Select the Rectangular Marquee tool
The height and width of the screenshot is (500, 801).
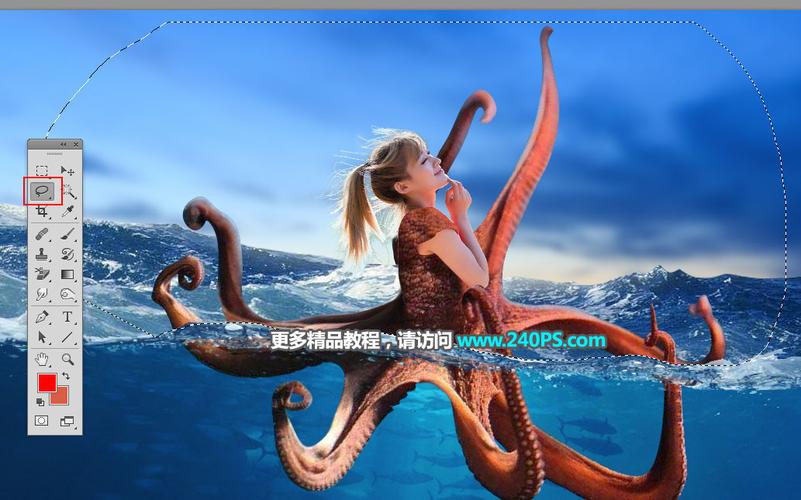coord(42,171)
